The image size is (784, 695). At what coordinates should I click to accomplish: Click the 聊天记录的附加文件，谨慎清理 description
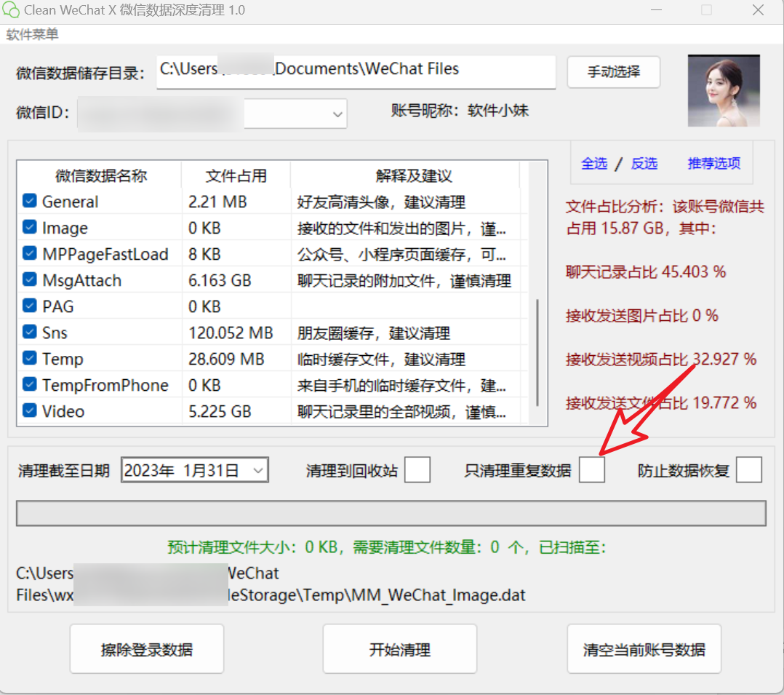[404, 281]
